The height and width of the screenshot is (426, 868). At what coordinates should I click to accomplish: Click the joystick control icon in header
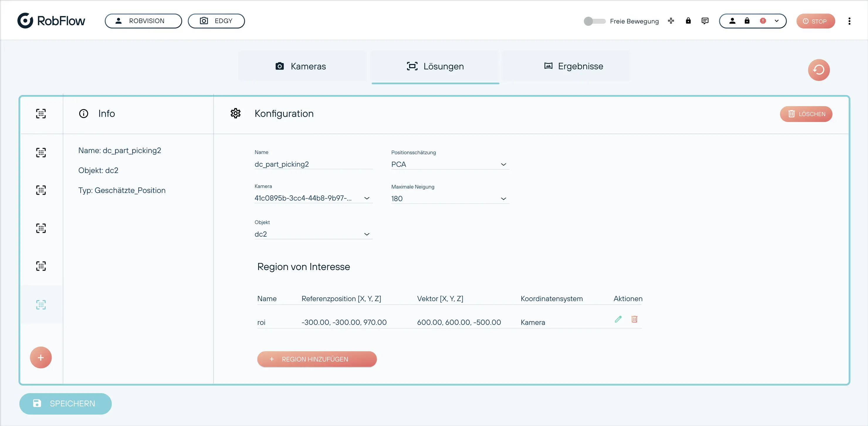[x=671, y=21]
